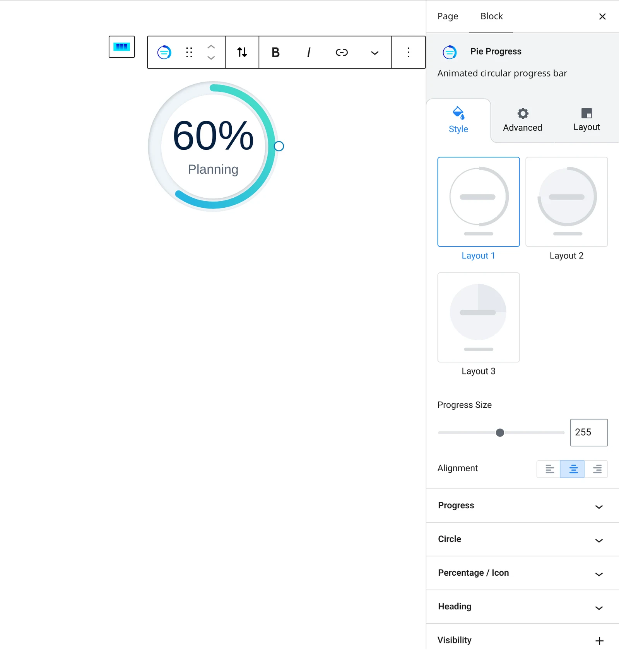
Task: Switch to the Block tab
Action: pyautogui.click(x=491, y=16)
